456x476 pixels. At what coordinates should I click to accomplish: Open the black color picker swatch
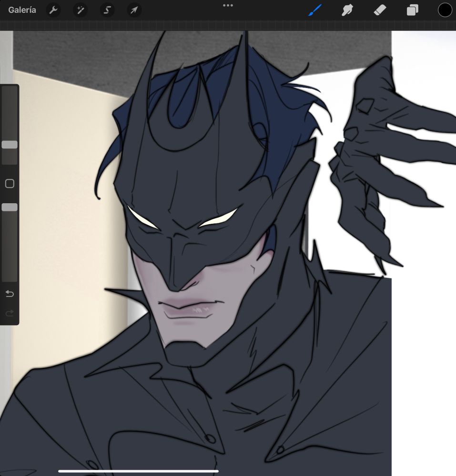point(445,10)
